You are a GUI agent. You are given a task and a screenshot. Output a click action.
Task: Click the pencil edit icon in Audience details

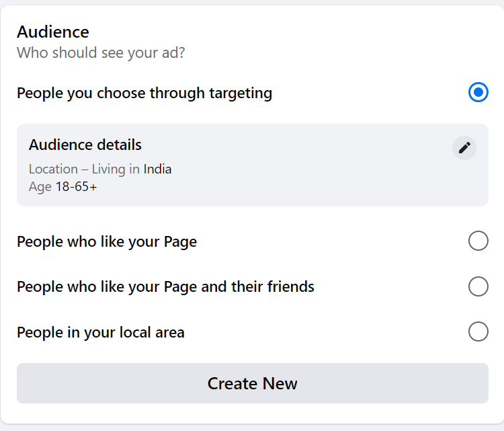click(x=464, y=148)
